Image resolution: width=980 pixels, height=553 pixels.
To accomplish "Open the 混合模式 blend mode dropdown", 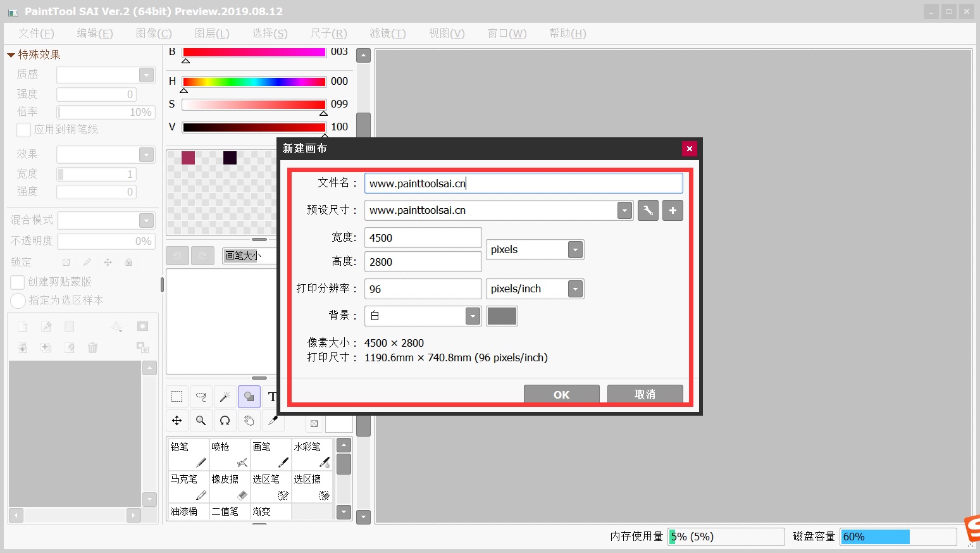I will [x=146, y=220].
